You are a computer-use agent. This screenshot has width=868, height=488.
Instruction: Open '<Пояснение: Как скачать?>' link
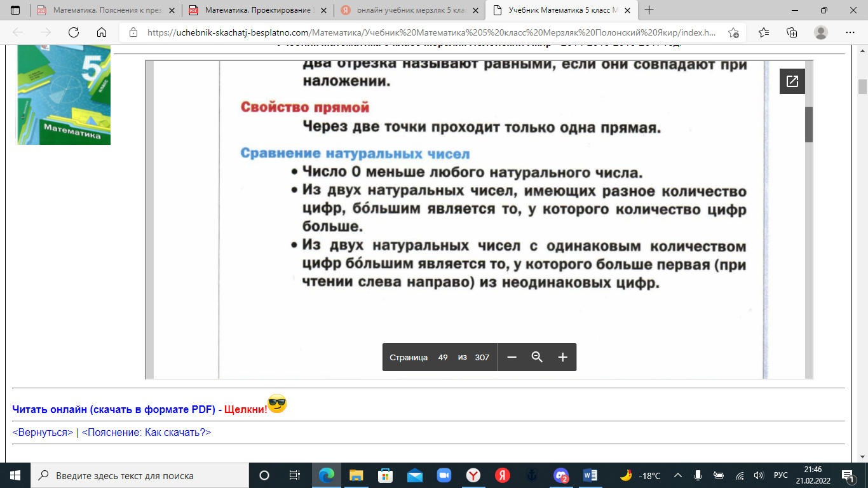click(x=146, y=432)
